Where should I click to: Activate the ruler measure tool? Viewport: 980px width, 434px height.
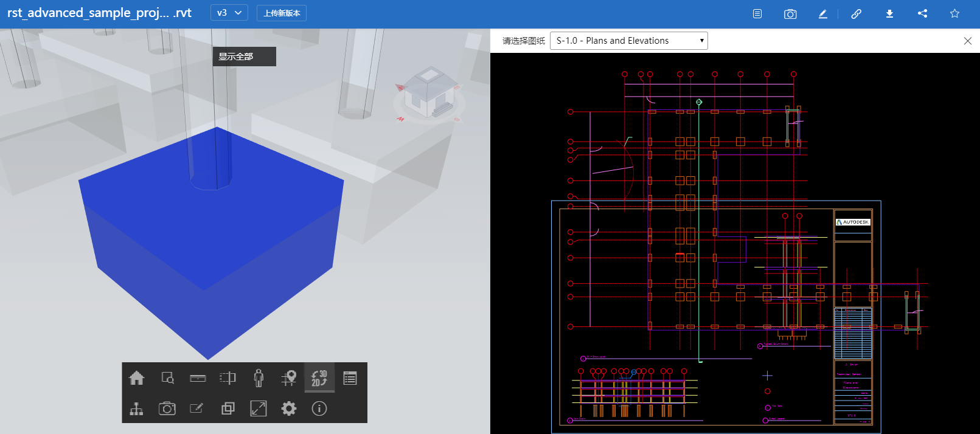(198, 378)
